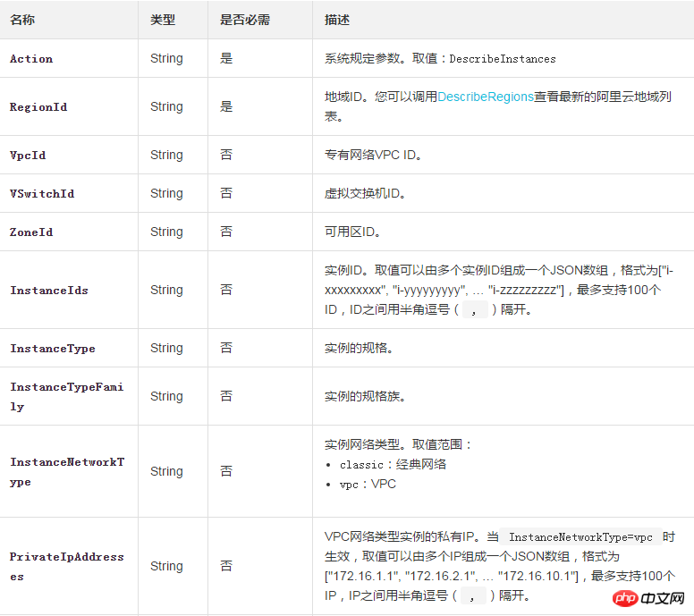Click InstanceNetworkType=vpc inline code
Screen dimensions: 694x616
click(580, 537)
